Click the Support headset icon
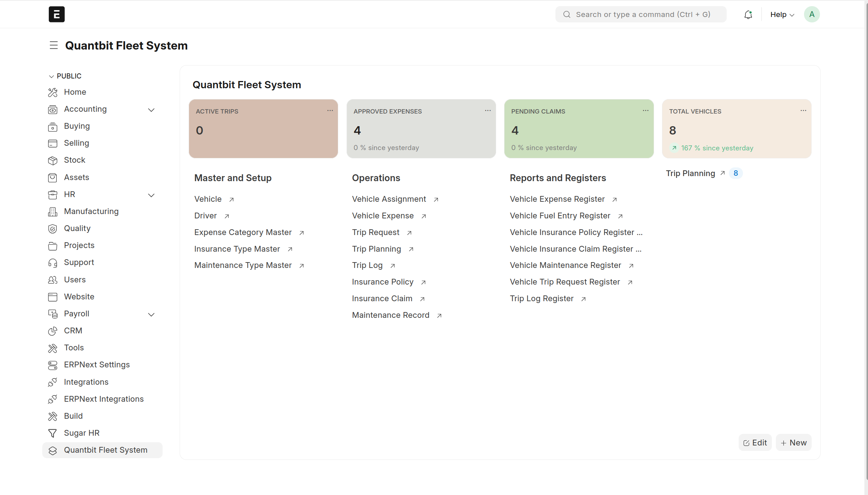This screenshot has height=495, width=868. click(53, 263)
